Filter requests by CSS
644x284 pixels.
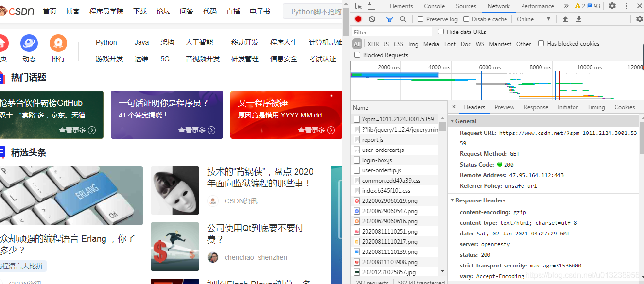pos(399,44)
